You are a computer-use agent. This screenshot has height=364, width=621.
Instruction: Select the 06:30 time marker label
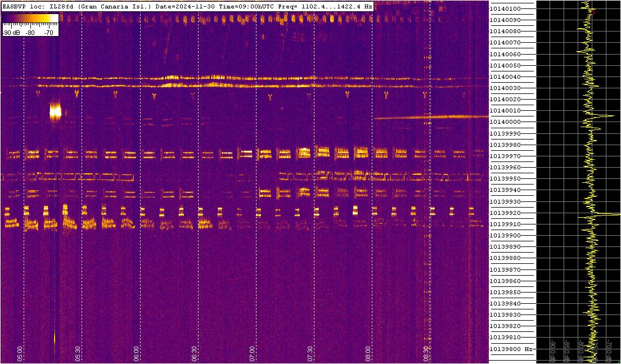pos(194,354)
